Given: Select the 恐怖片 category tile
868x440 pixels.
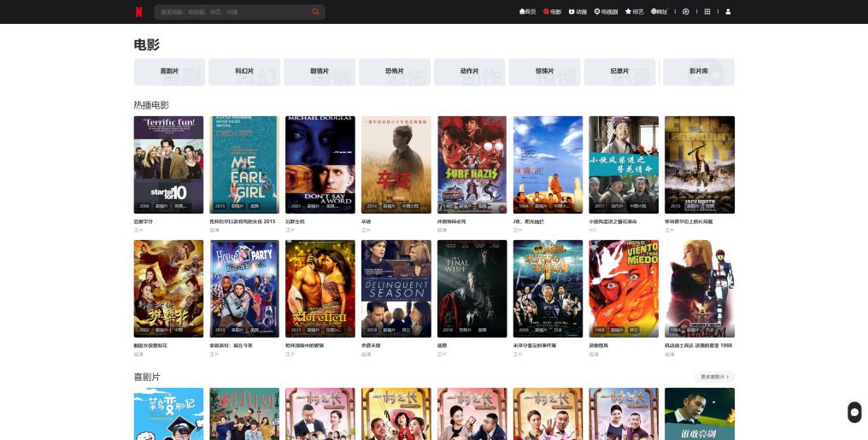Looking at the screenshot, I should (394, 72).
